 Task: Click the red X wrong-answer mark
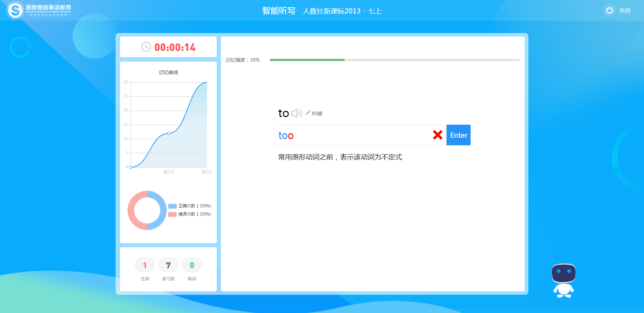438,135
